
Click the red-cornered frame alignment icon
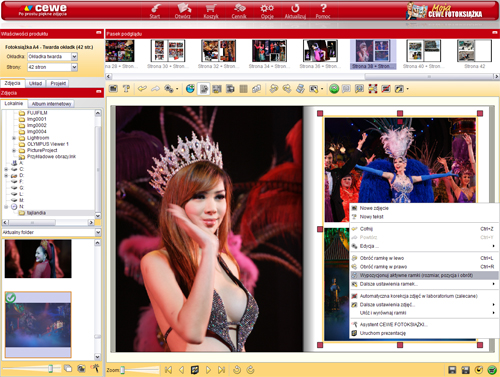click(x=373, y=89)
